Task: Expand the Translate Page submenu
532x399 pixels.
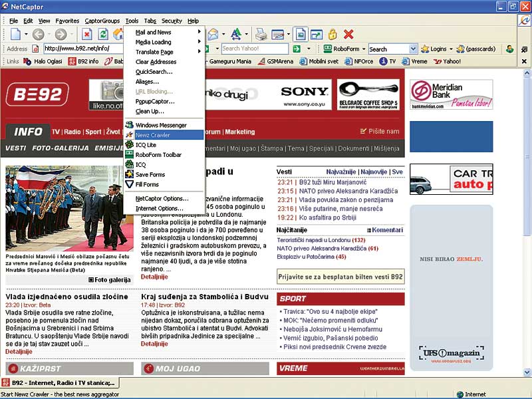Action: (164, 52)
